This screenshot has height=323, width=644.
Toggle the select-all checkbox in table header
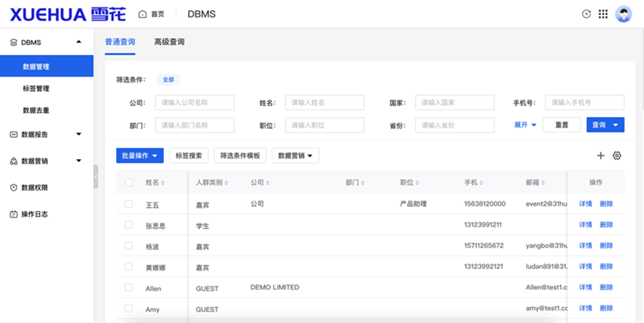click(129, 183)
